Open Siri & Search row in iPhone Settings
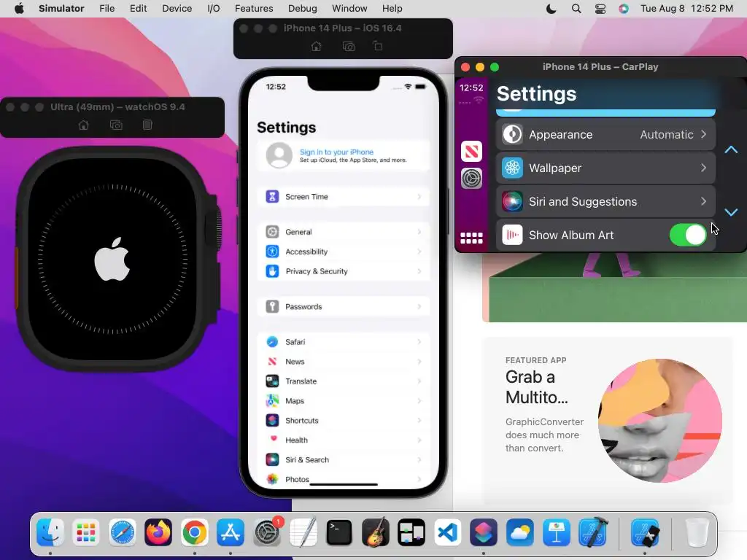Viewport: 747px width, 560px height. (344, 459)
